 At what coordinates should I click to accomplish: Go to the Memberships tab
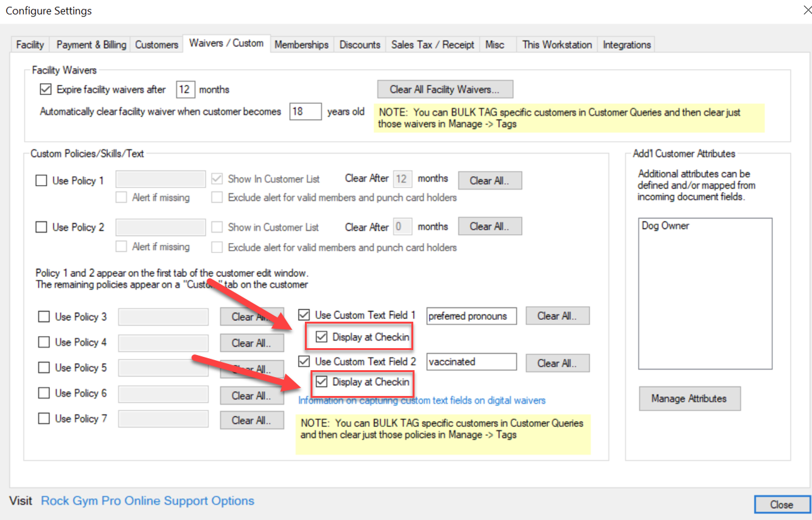pos(302,45)
